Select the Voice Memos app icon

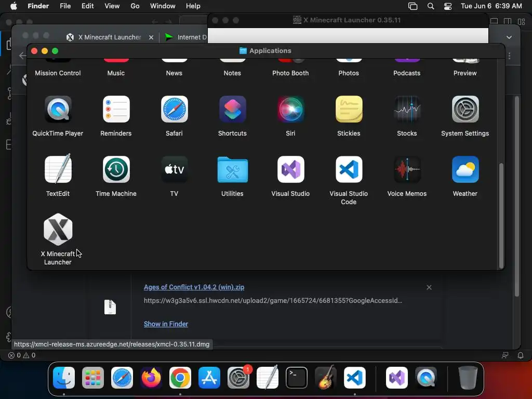click(407, 169)
